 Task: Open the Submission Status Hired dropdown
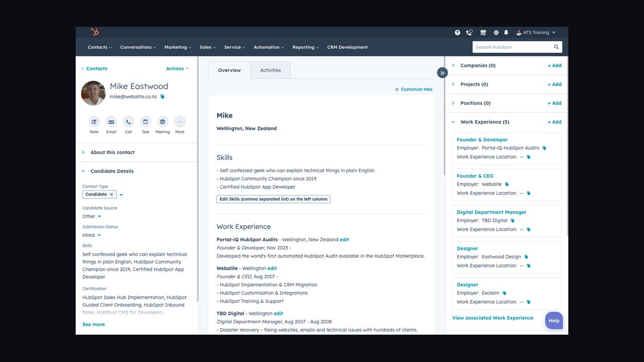92,235
